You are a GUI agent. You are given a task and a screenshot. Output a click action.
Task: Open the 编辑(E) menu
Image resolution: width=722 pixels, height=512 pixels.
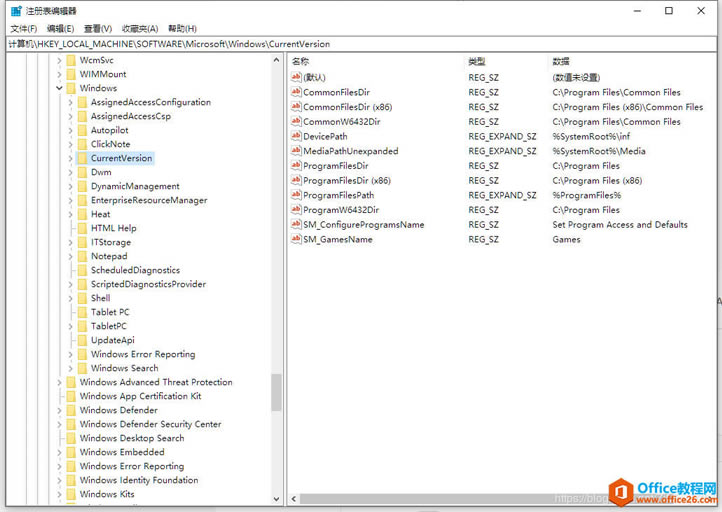60,29
